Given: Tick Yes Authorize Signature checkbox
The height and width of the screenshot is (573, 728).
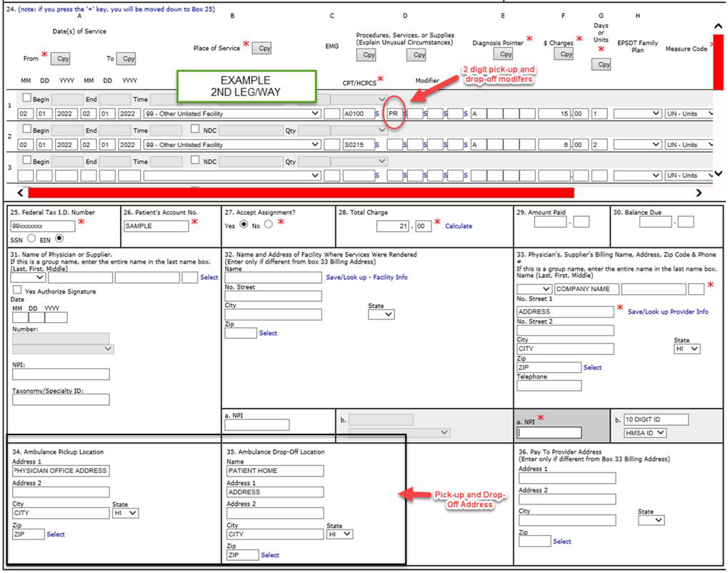Looking at the screenshot, I should (x=17, y=290).
